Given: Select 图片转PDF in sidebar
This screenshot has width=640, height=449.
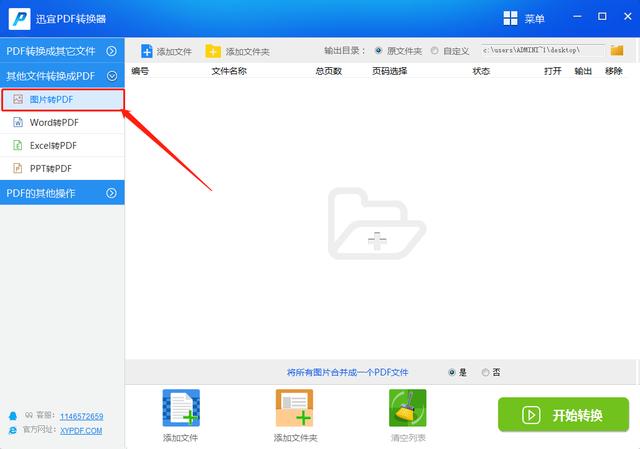Looking at the screenshot, I should coord(63,100).
